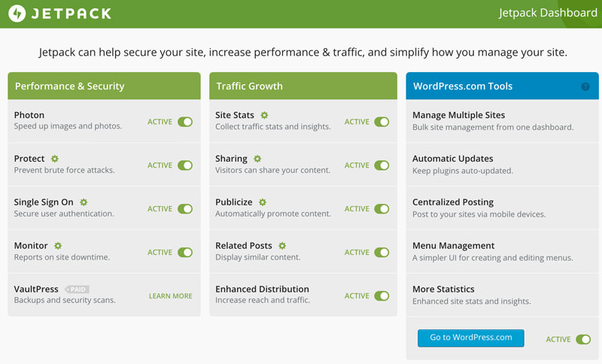
Task: Click the Jetpack lightning bolt logo
Action: coord(17,14)
